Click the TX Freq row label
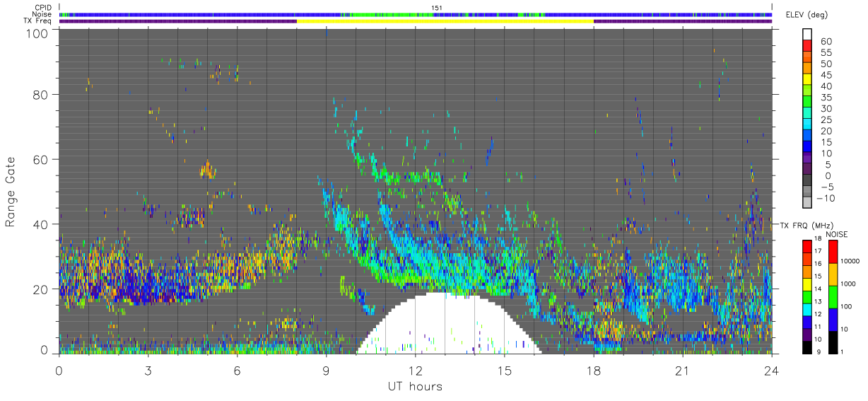The width and height of the screenshot is (868, 401). pyautogui.click(x=39, y=21)
